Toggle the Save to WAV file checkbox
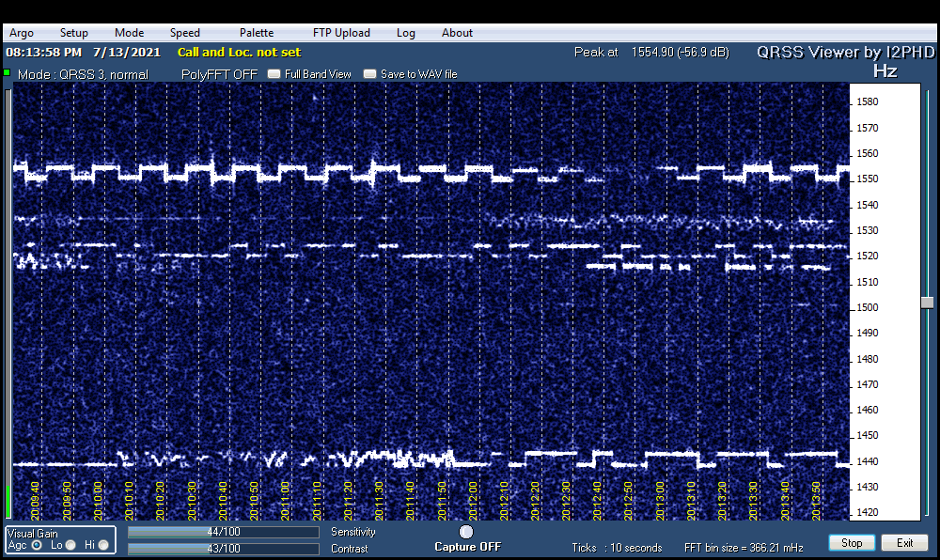Image resolution: width=940 pixels, height=560 pixels. tap(370, 74)
